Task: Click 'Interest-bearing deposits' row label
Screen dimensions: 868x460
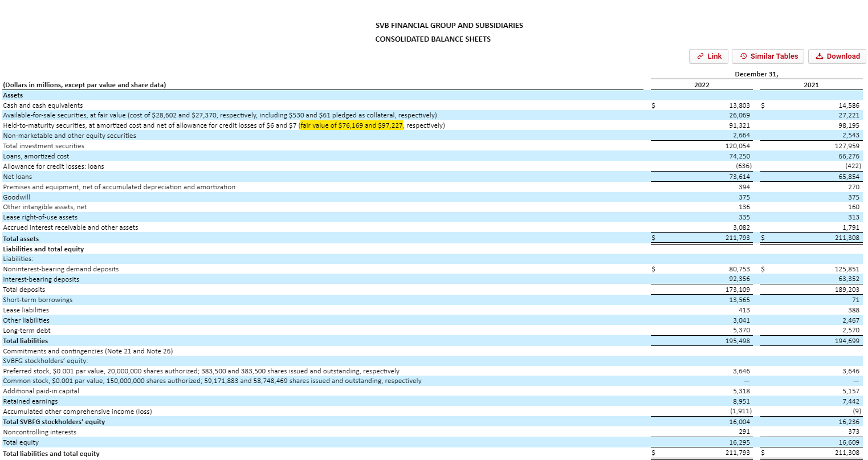Action: pos(41,279)
